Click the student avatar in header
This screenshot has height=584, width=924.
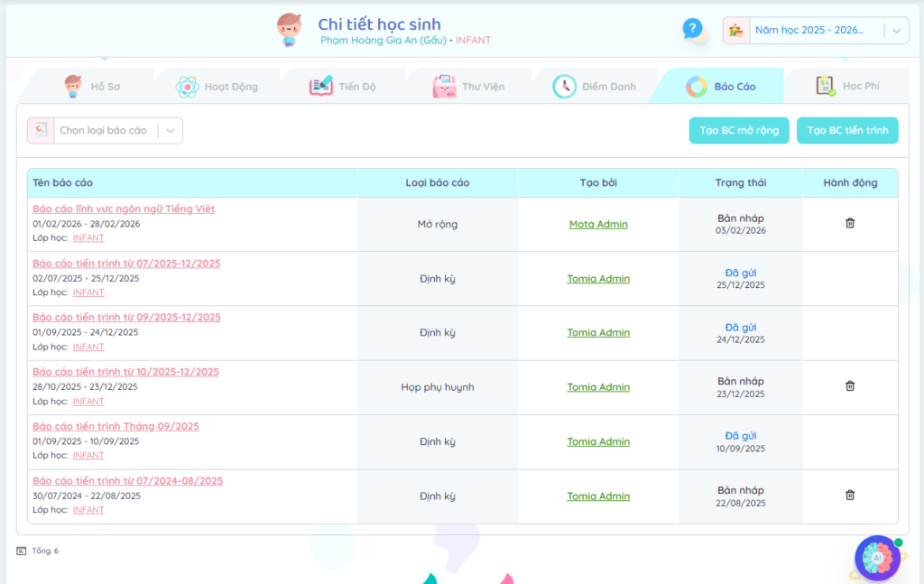click(289, 30)
